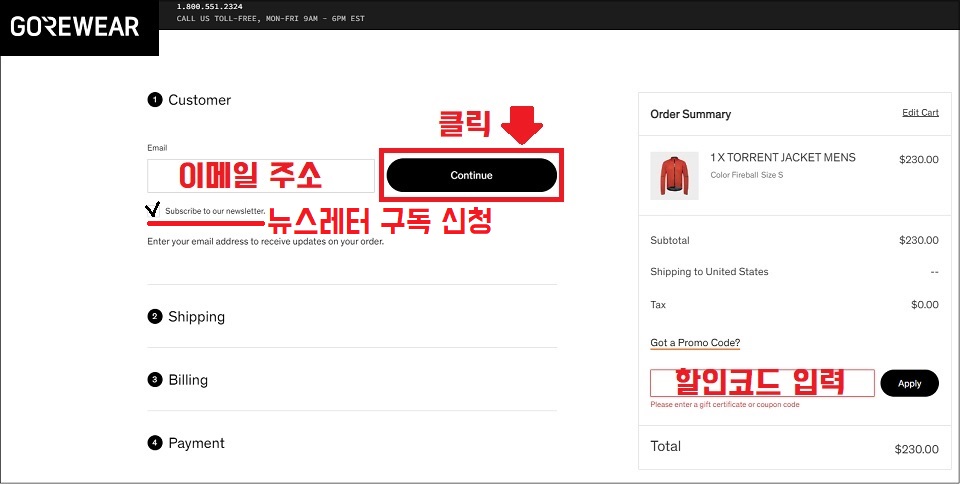960x484 pixels.
Task: Focus the Email input field
Action: pyautogui.click(x=261, y=176)
